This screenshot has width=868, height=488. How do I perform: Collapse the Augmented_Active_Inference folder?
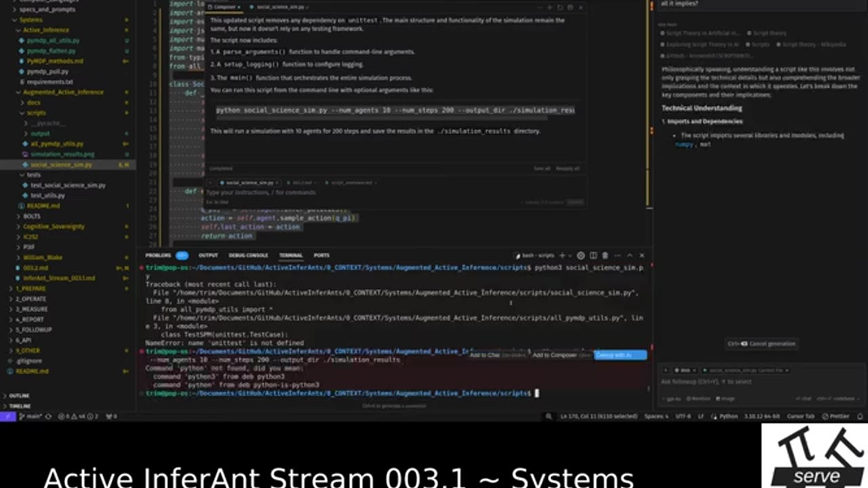point(63,91)
